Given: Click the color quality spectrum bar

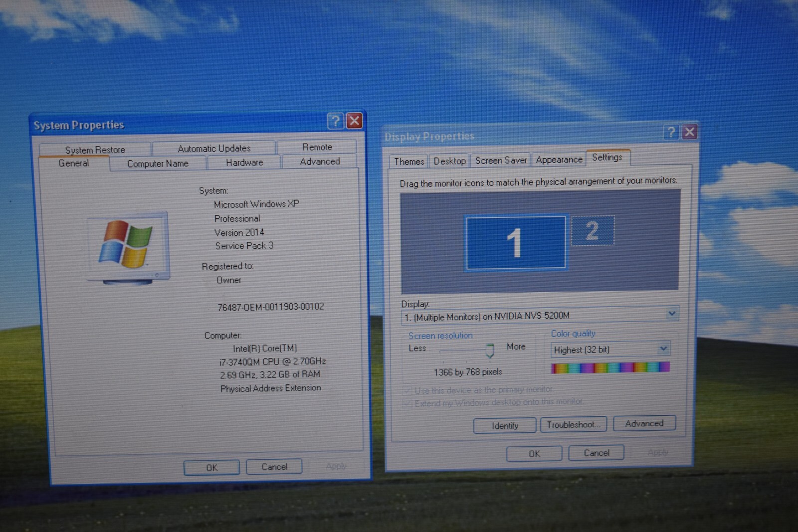Looking at the screenshot, I should click(x=610, y=368).
